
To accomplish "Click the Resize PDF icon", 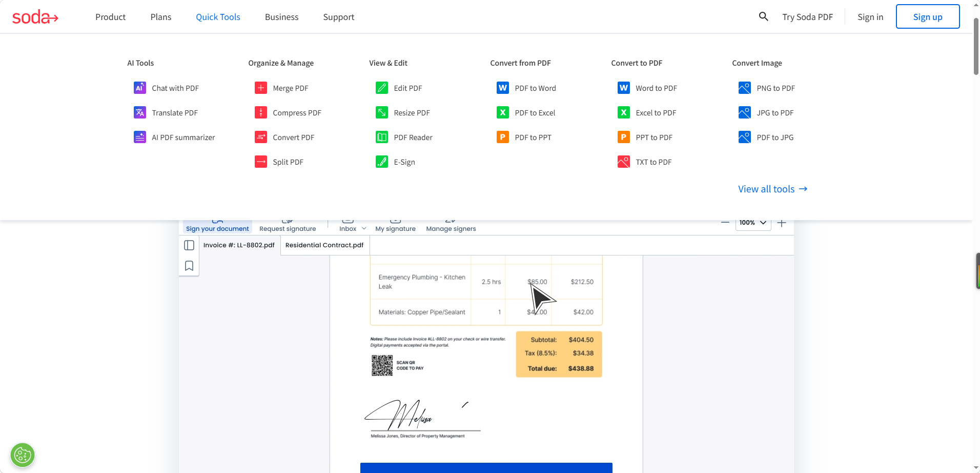I will click(382, 112).
